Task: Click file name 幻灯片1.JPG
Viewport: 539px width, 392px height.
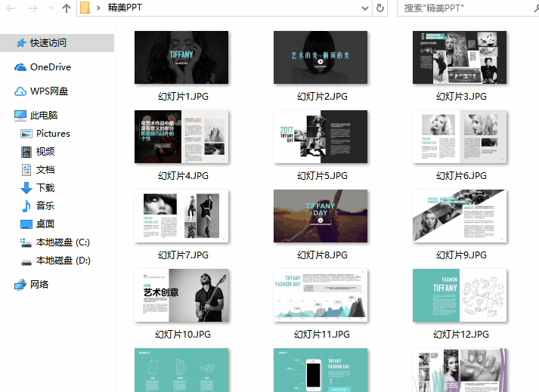Action: pyautogui.click(x=183, y=97)
